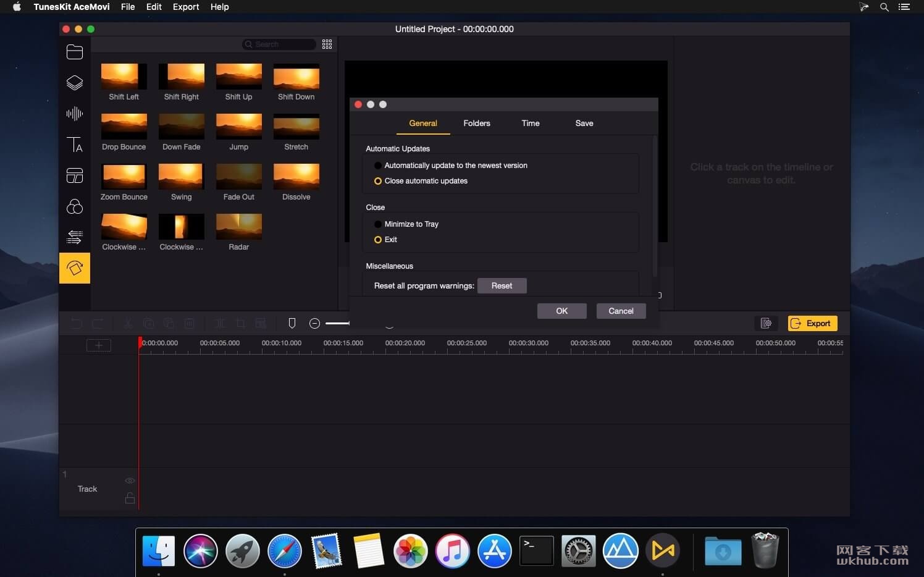Switch to the Folders tab
The image size is (924, 577).
click(477, 124)
